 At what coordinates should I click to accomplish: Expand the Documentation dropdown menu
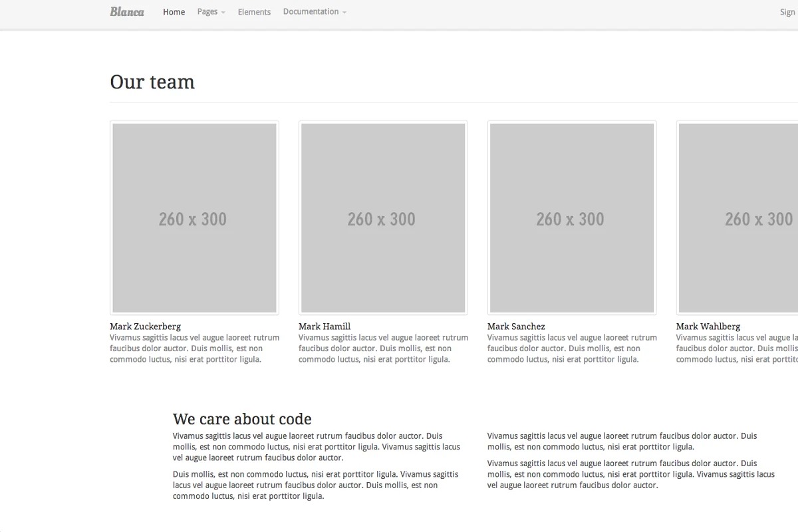point(314,12)
